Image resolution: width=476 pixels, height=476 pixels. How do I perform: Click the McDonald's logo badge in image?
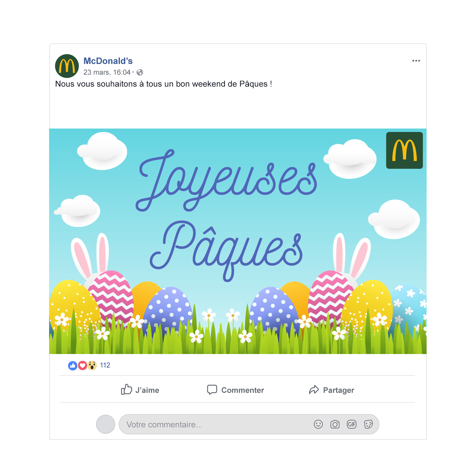(404, 150)
